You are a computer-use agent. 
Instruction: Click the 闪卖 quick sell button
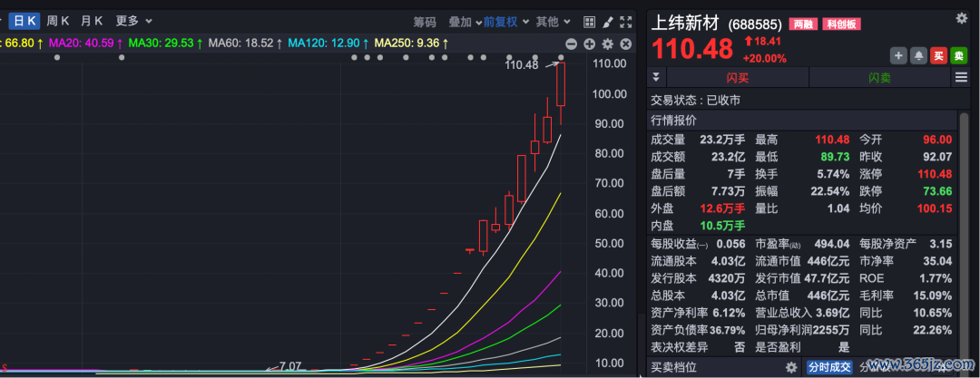pyautogui.click(x=881, y=79)
